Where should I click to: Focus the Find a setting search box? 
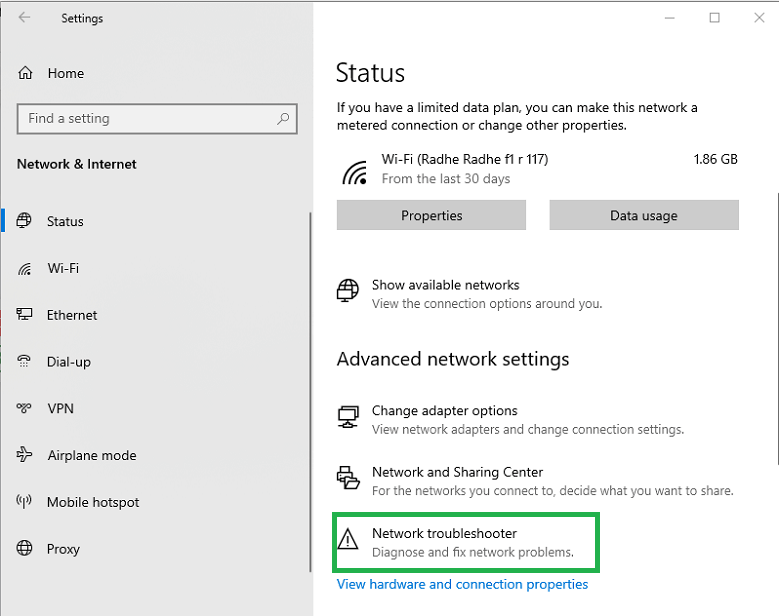[157, 119]
